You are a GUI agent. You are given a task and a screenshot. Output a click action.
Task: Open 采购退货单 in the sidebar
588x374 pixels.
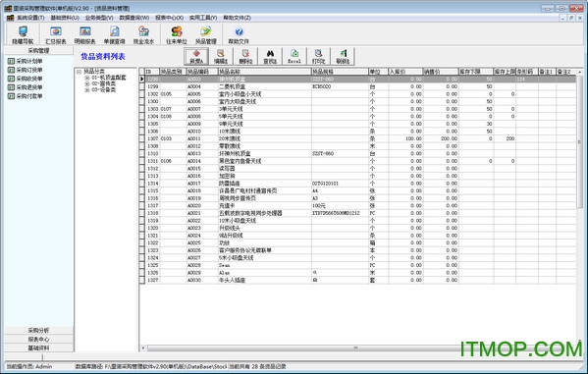(26, 87)
